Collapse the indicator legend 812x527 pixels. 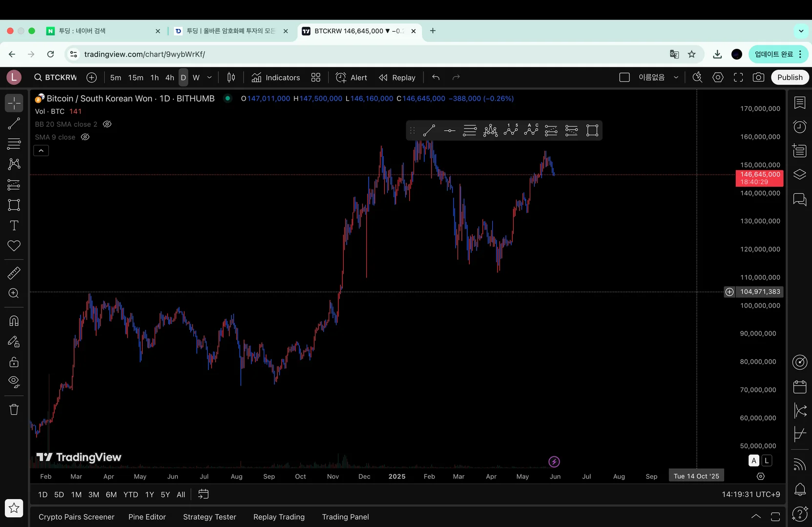[41, 151]
